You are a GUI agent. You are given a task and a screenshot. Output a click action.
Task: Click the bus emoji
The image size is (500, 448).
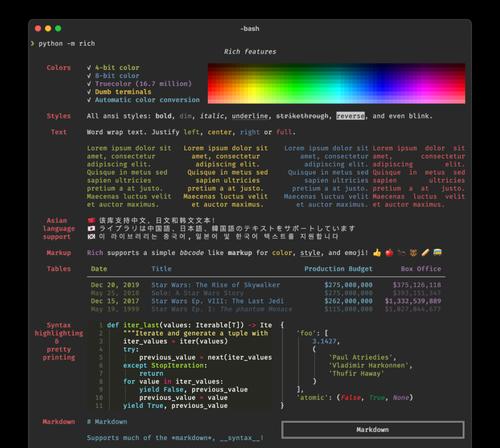(438, 252)
